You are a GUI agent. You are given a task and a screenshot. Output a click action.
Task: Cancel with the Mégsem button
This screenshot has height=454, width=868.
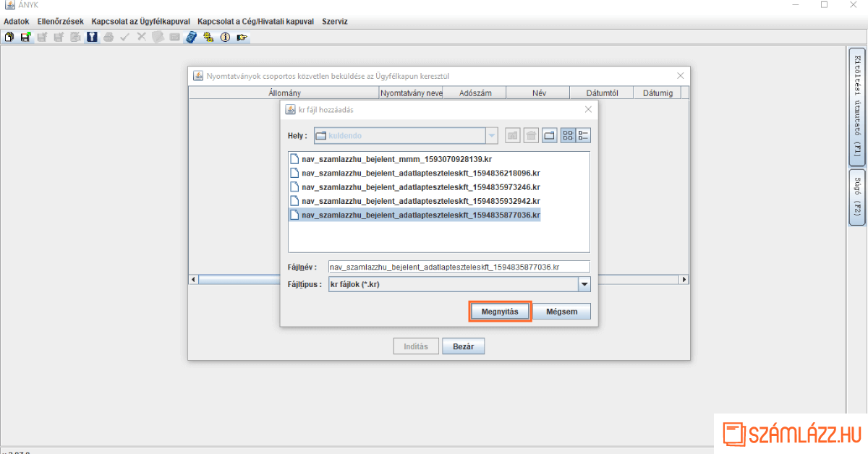tap(561, 312)
